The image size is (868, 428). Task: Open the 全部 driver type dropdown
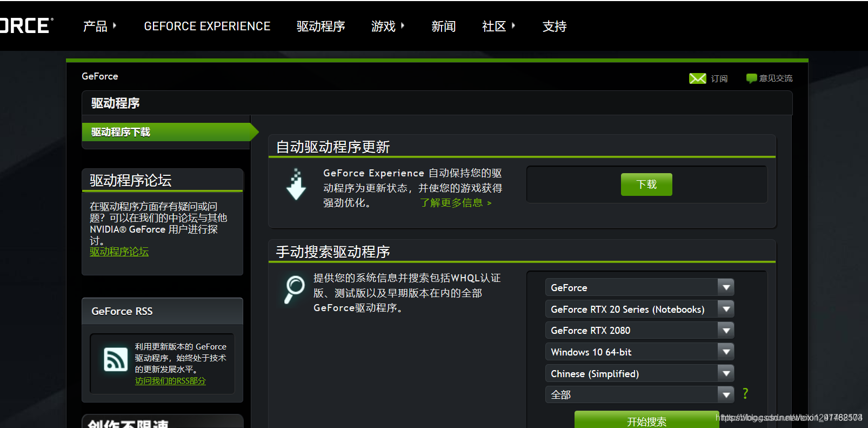(639, 394)
